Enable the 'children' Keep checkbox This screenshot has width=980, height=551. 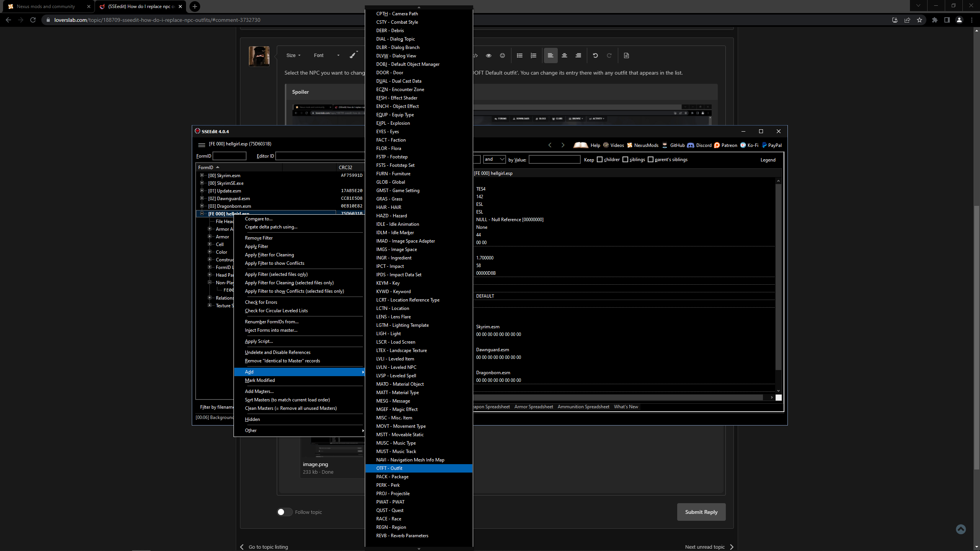pyautogui.click(x=599, y=159)
